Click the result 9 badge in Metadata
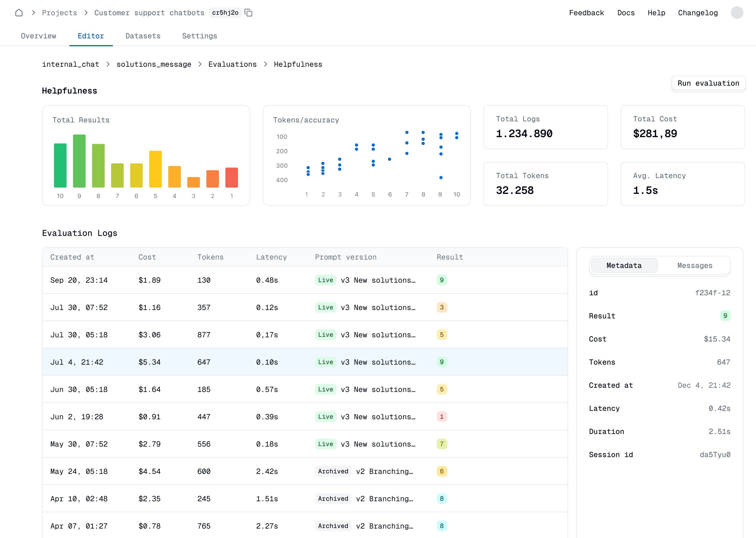 coord(725,316)
